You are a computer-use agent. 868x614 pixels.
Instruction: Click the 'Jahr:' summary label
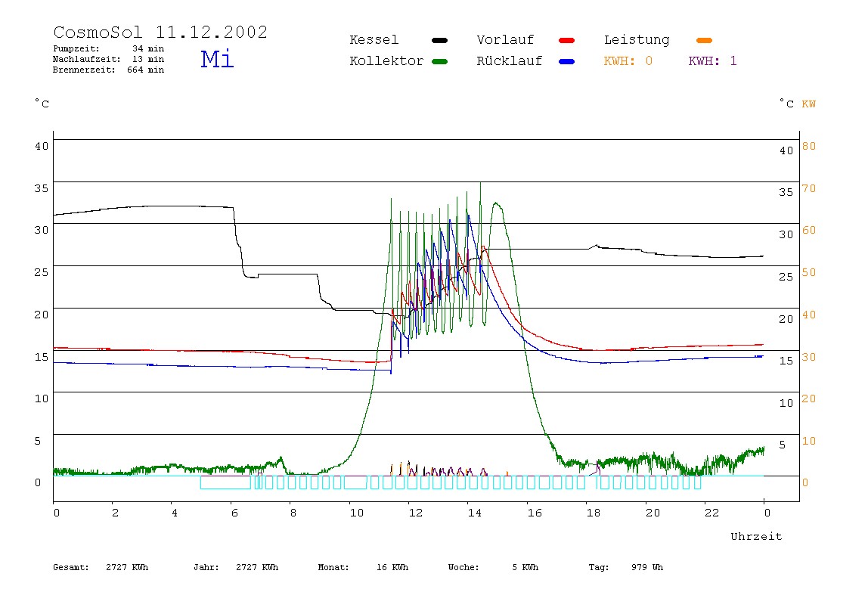(x=206, y=567)
